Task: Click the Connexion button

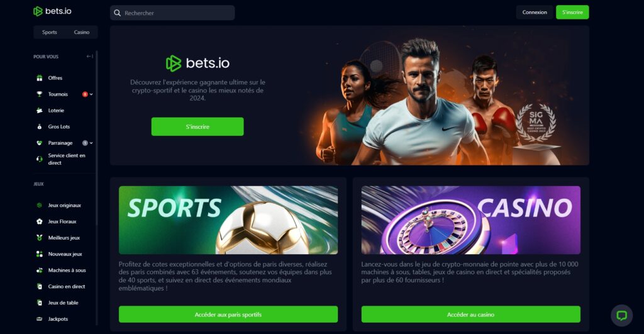Action: pyautogui.click(x=535, y=13)
